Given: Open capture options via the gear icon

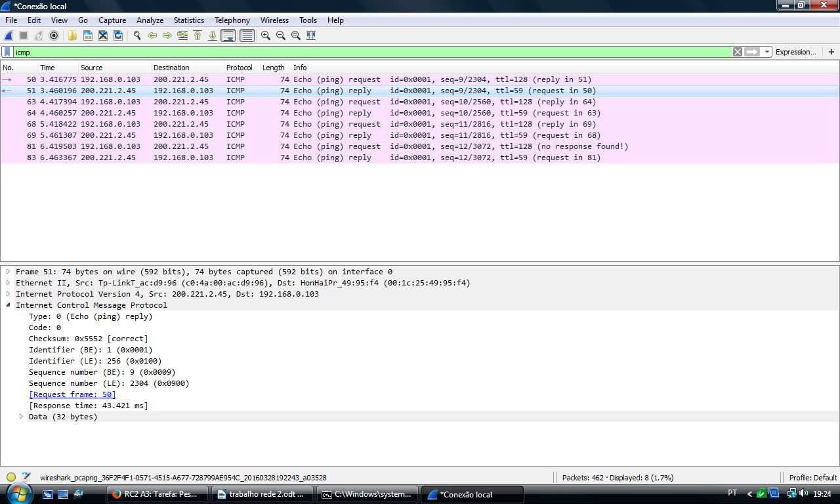Looking at the screenshot, I should 54,35.
